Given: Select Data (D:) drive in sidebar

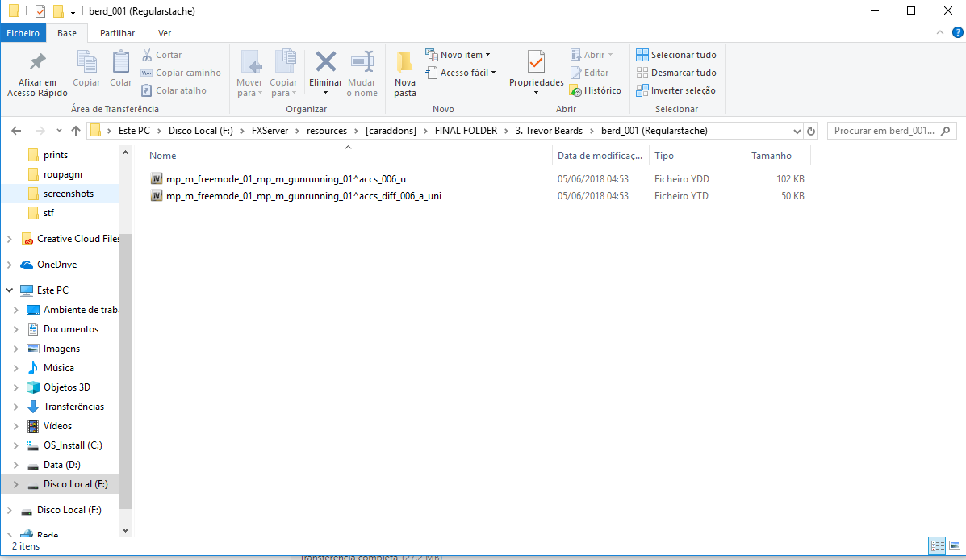Looking at the screenshot, I should [x=61, y=465].
